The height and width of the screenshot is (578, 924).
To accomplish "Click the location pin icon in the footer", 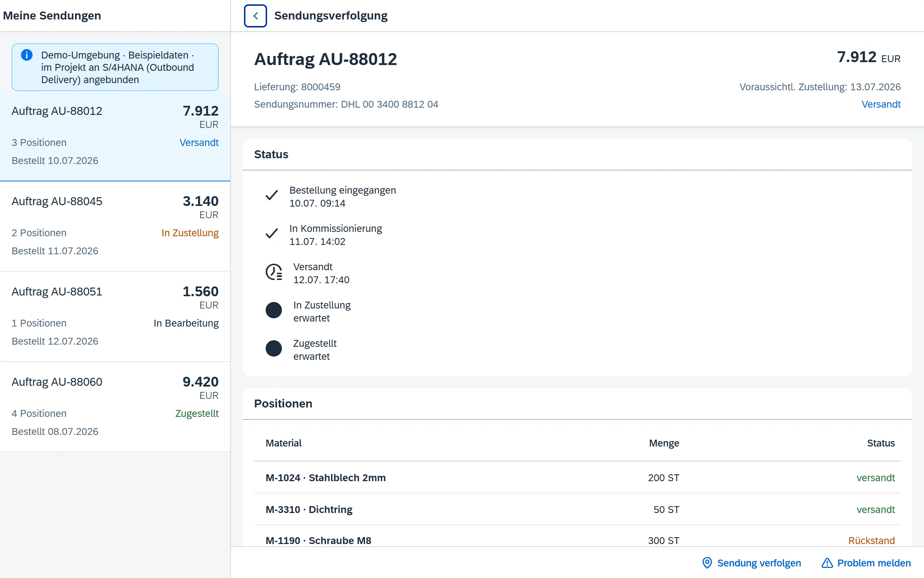I will click(x=707, y=563).
